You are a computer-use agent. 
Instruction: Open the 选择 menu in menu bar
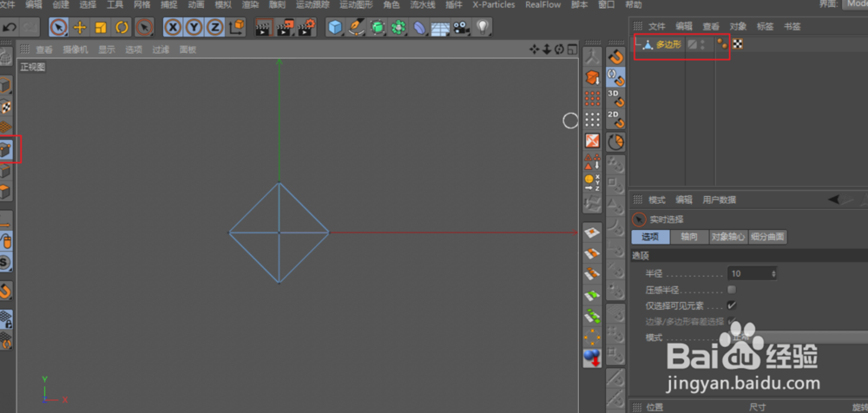[88, 5]
